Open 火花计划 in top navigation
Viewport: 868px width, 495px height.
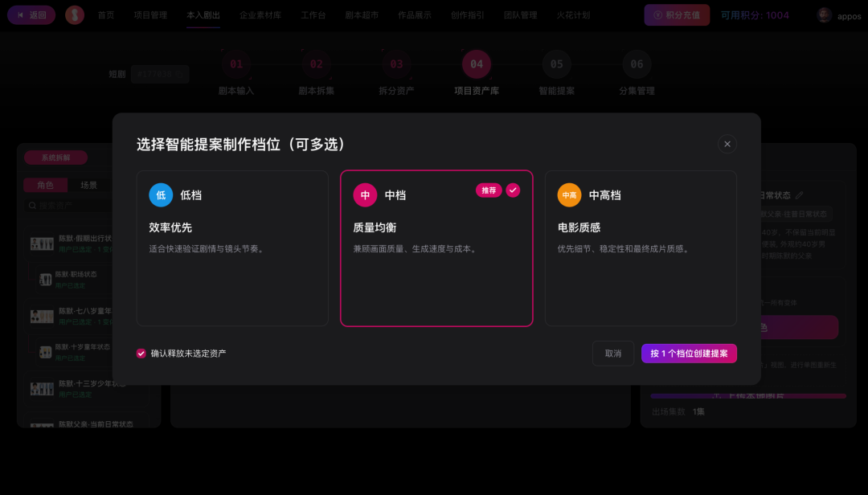[x=573, y=15]
